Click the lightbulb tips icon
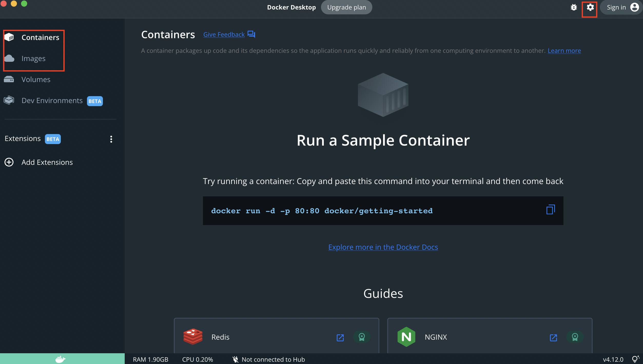 point(635,359)
